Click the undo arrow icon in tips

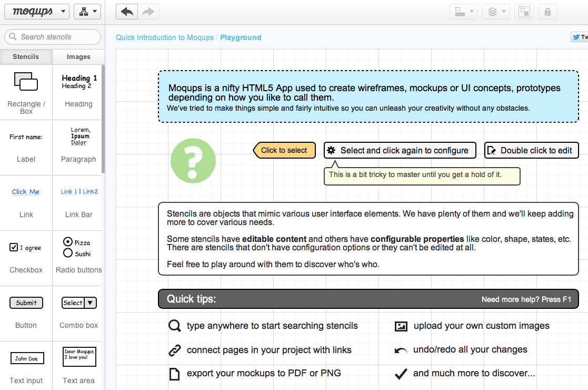point(401,350)
